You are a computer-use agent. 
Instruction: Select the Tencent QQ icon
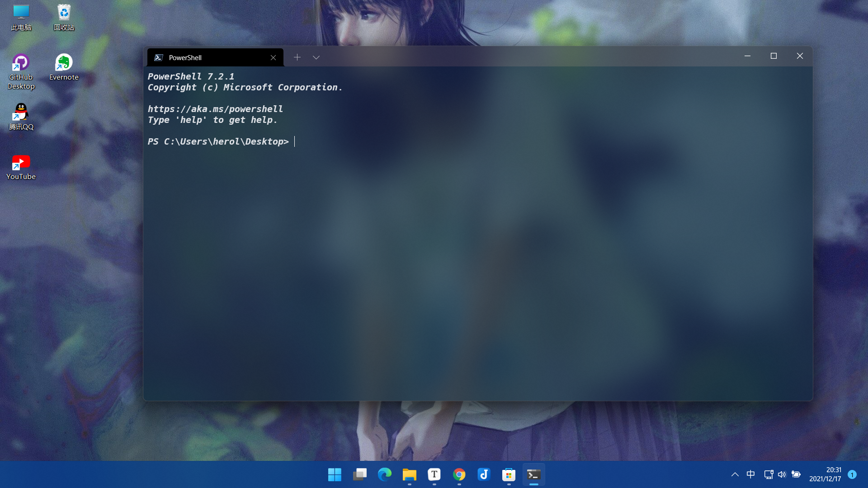pyautogui.click(x=21, y=117)
